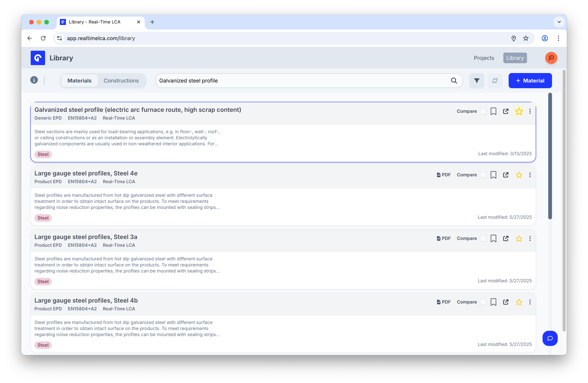This screenshot has width=588, height=383.
Task: Click the Real-Time LCA logo icon
Action: click(38, 58)
